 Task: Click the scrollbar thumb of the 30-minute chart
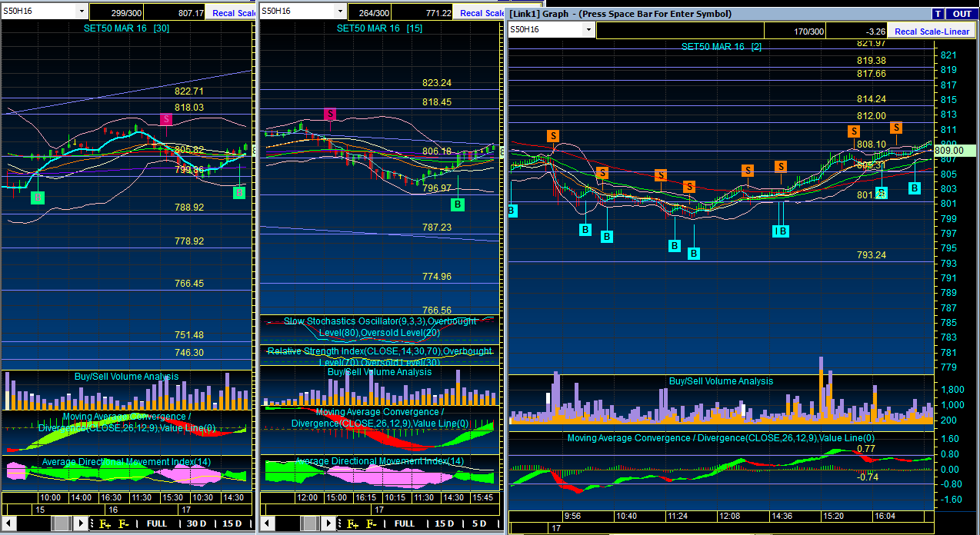coord(62,524)
